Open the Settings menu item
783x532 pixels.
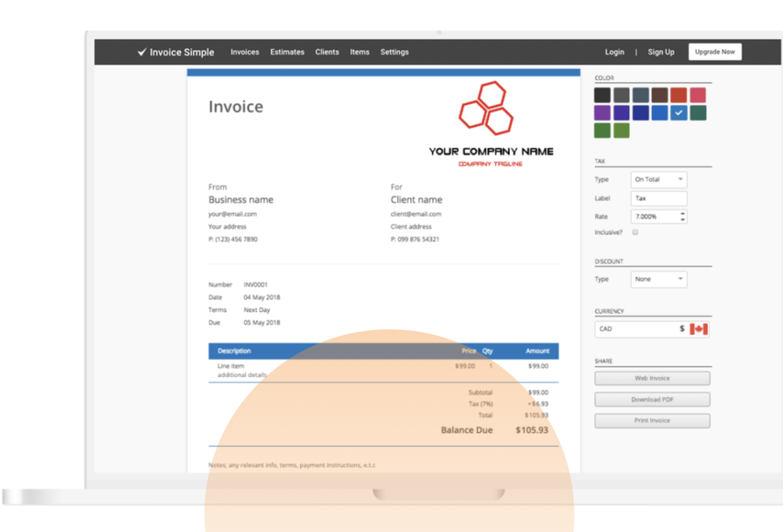pyautogui.click(x=395, y=52)
